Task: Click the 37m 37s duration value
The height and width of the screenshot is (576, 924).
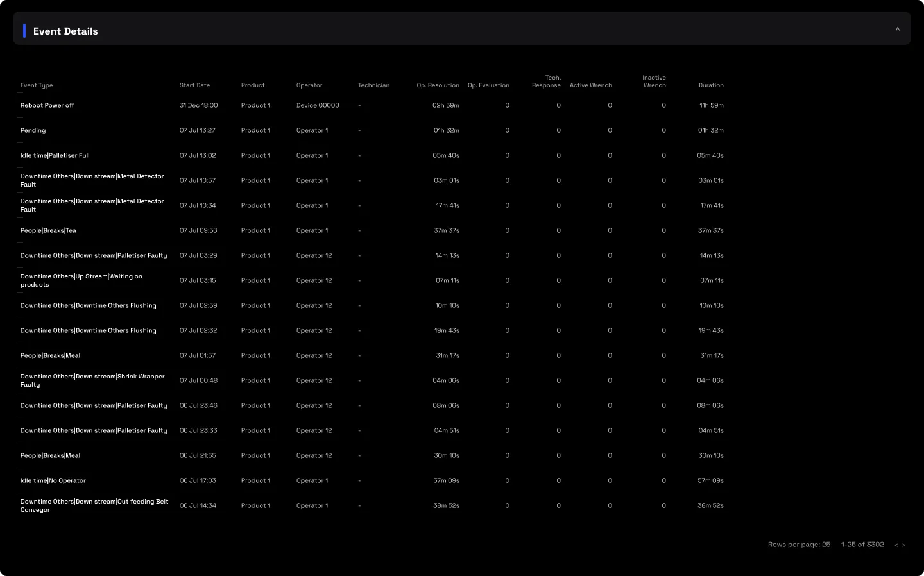Action: [711, 230]
